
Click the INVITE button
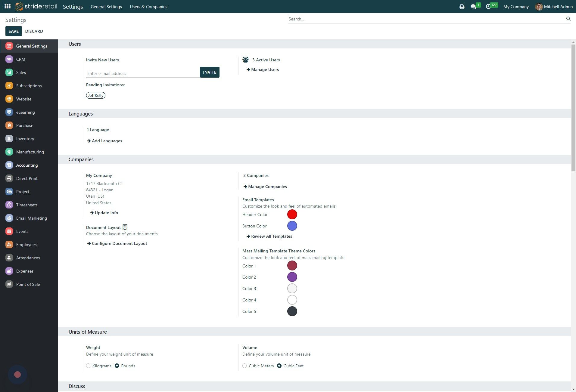tap(210, 72)
